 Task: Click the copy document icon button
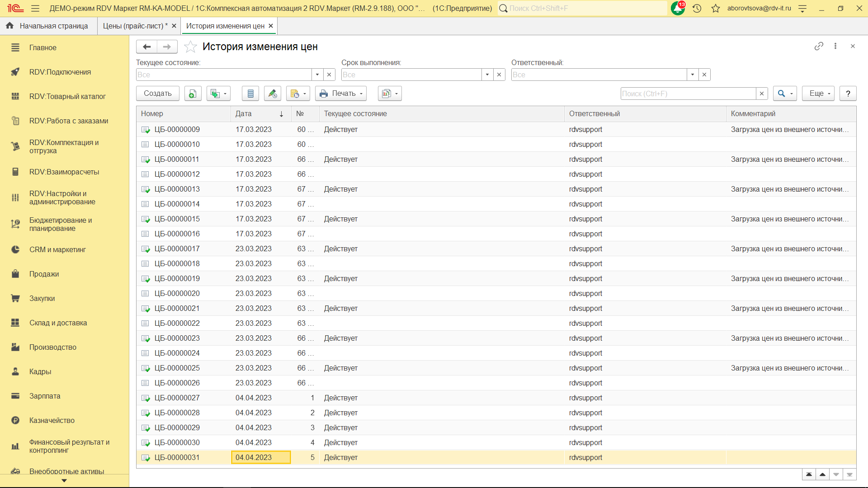(193, 94)
